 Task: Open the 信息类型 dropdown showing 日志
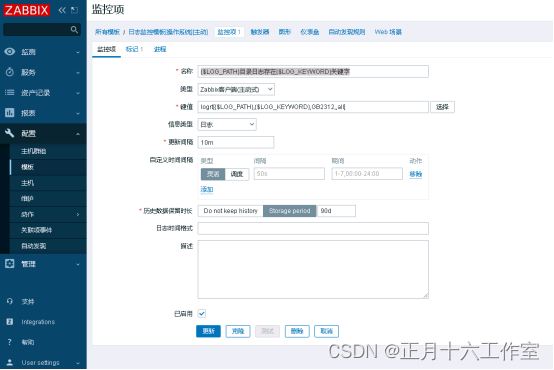click(x=227, y=124)
